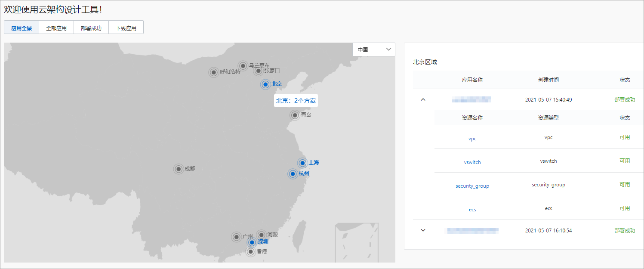Expand the 16:10:54 application row

[x=423, y=230]
